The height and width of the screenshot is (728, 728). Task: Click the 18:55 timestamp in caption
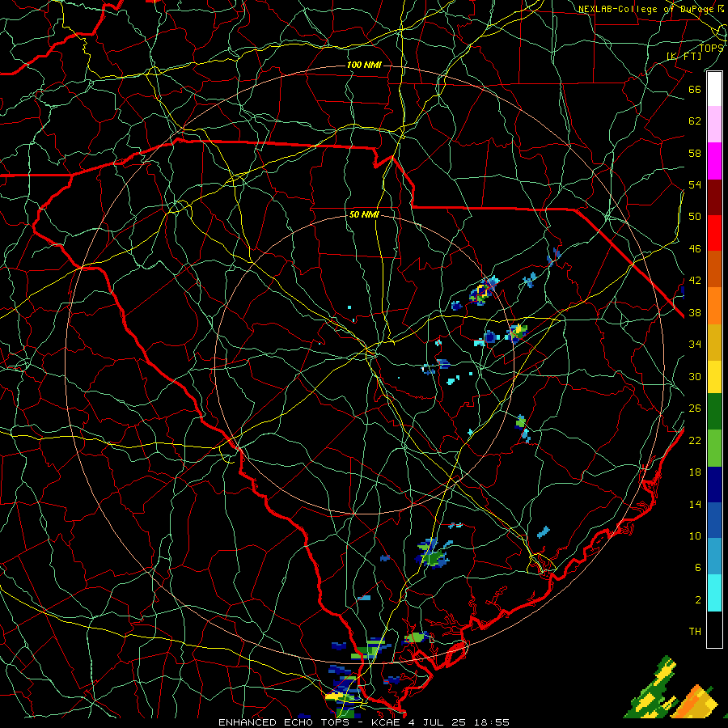[492, 722]
